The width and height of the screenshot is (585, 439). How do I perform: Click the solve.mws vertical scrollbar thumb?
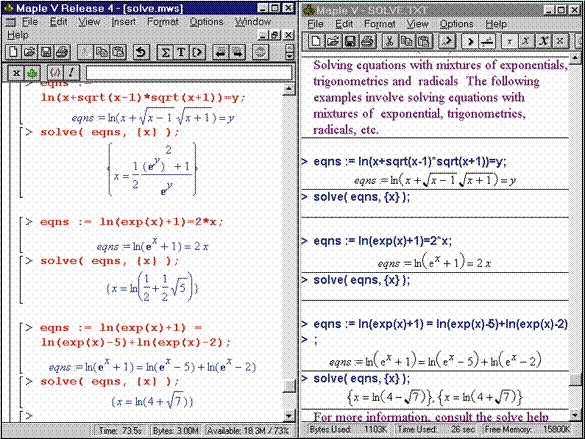pyautogui.click(x=289, y=386)
